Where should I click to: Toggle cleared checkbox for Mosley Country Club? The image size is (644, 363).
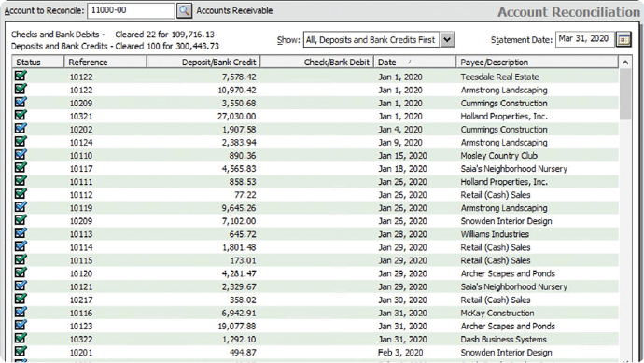[x=21, y=155]
